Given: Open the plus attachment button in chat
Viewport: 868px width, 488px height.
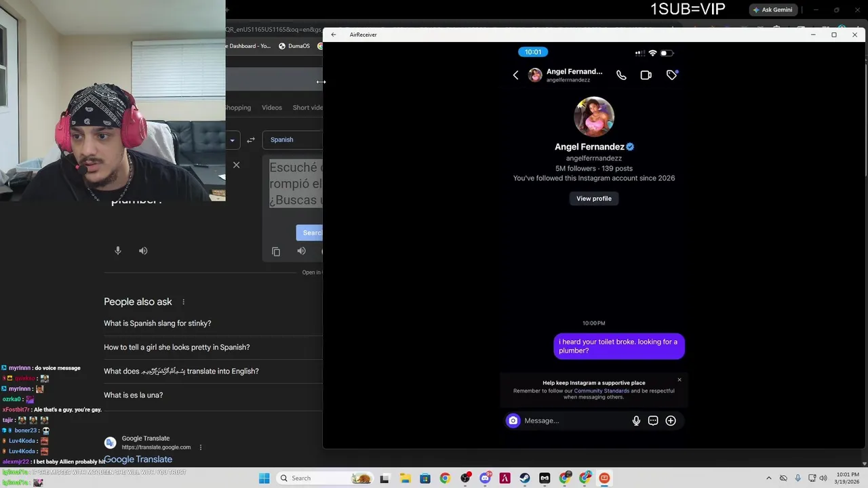Looking at the screenshot, I should click(671, 420).
